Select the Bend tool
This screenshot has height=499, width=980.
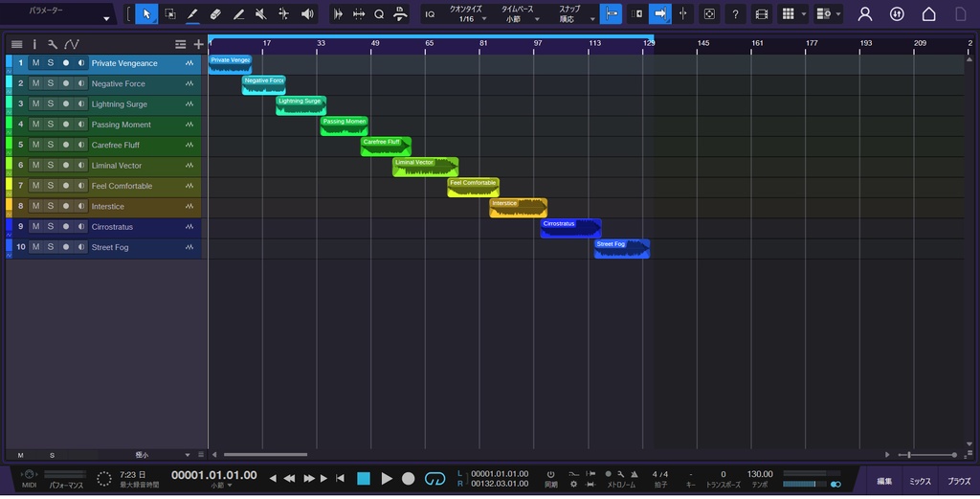click(283, 13)
